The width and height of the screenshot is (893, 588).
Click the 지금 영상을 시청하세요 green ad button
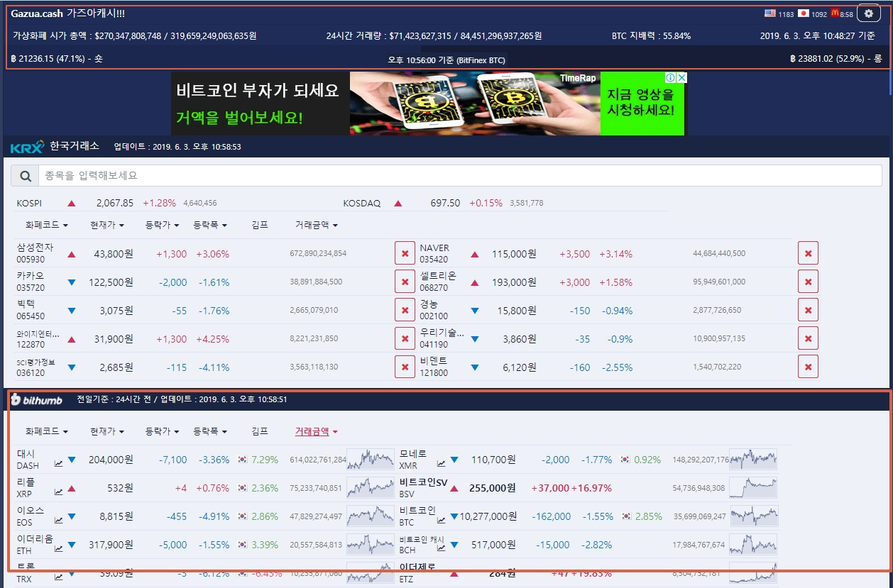click(642, 104)
